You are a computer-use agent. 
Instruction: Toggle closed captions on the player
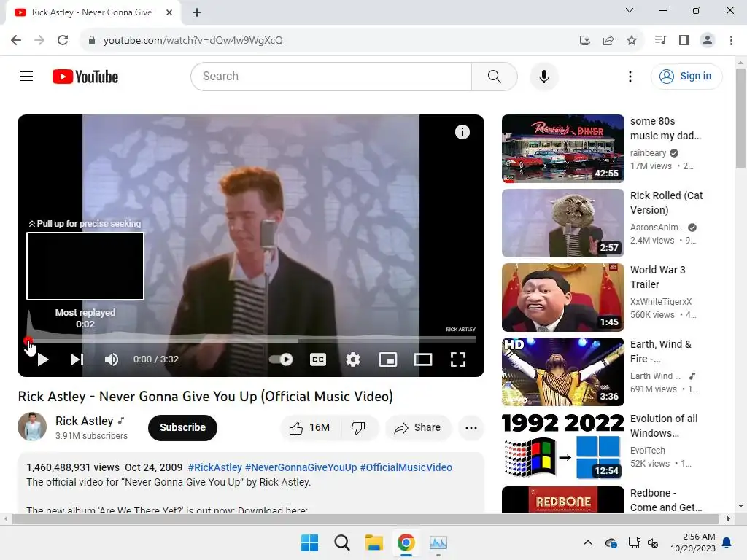pos(318,359)
